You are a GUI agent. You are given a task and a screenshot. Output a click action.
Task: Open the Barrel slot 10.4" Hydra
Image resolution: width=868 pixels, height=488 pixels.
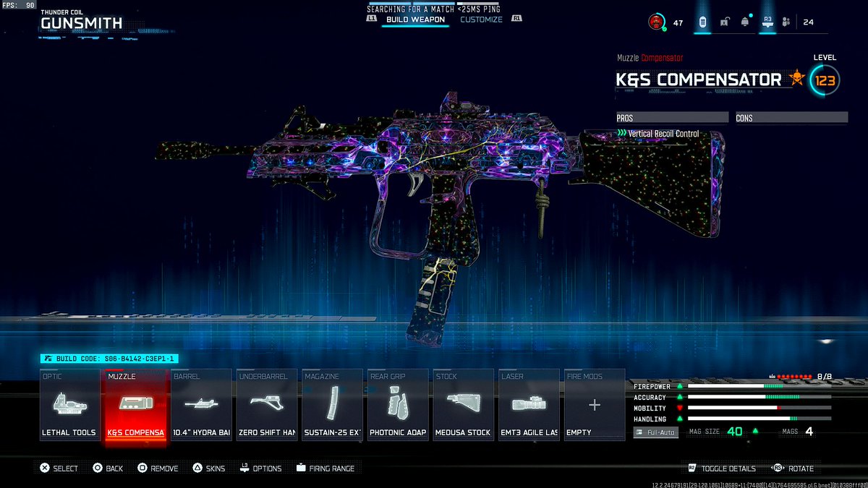tap(201, 405)
